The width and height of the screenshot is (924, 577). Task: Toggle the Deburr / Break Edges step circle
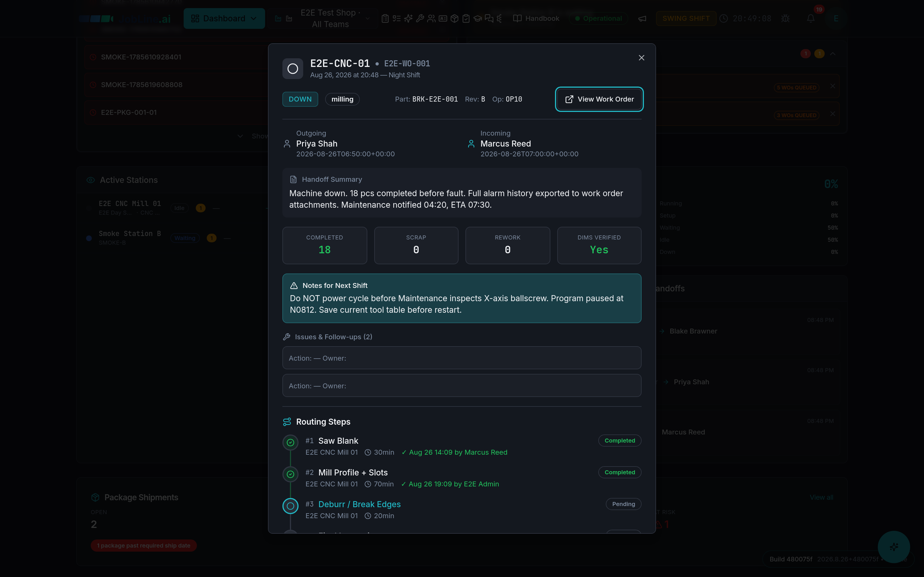click(x=290, y=506)
